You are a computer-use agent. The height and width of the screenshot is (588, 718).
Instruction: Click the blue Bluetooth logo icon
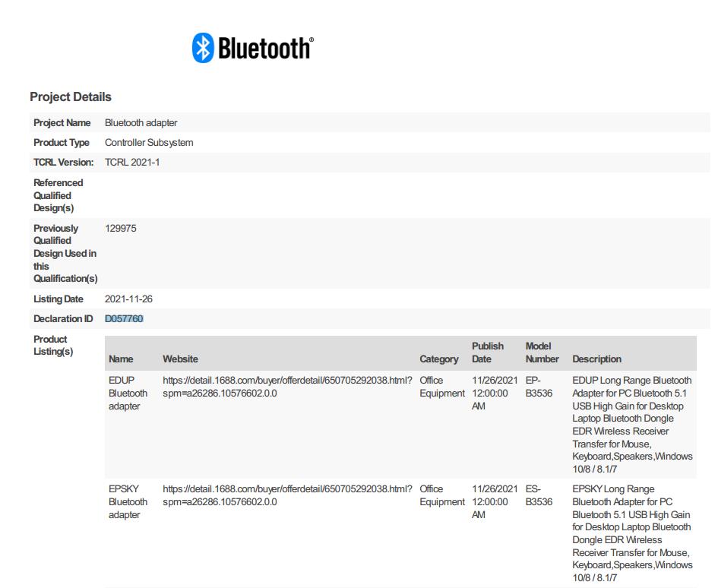coord(203,48)
